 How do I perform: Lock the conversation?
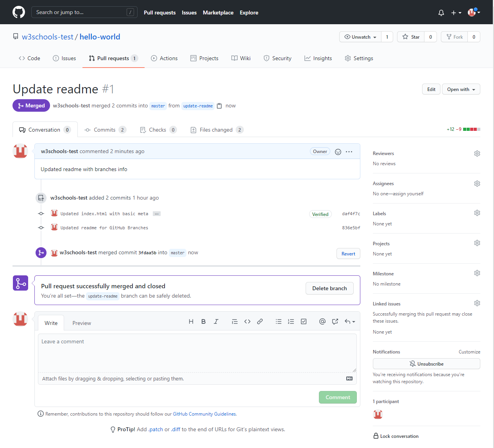coord(396,436)
